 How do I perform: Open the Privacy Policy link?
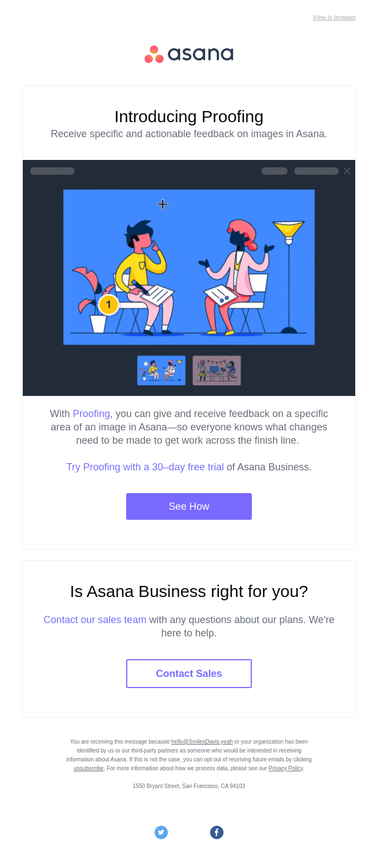coord(286,768)
